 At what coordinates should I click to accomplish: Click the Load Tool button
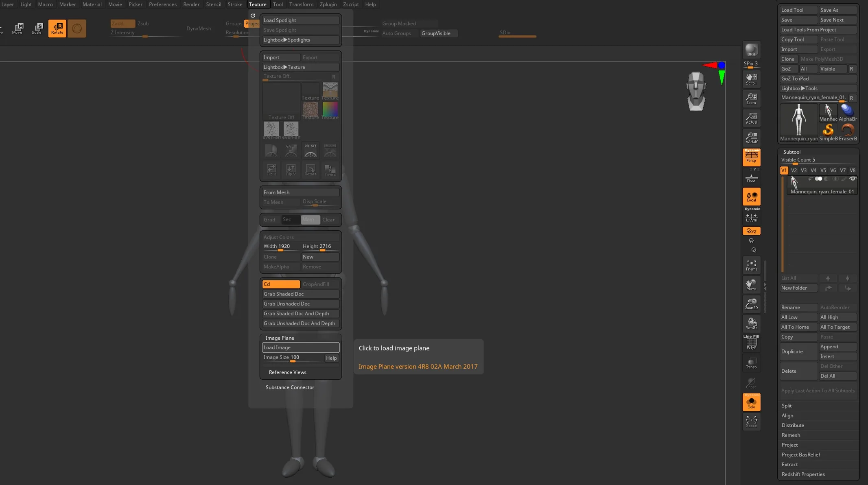(798, 10)
